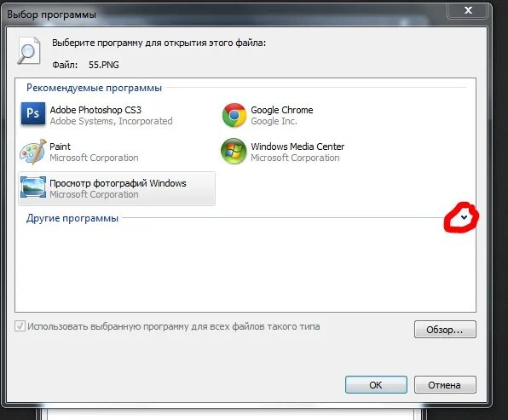508x420 pixels.
Task: Select 'Windows Media Center' name text
Action: [297, 147]
